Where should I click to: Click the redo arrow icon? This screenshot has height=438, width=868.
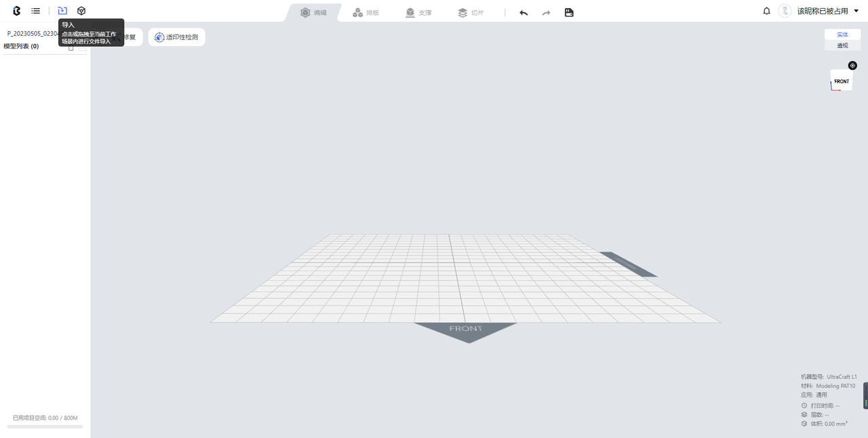546,12
